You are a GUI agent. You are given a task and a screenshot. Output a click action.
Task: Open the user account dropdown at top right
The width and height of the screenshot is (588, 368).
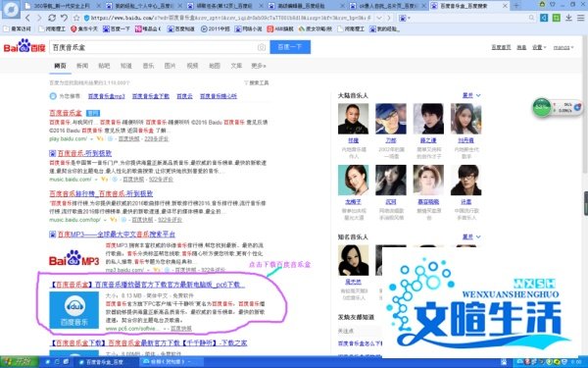563,47
